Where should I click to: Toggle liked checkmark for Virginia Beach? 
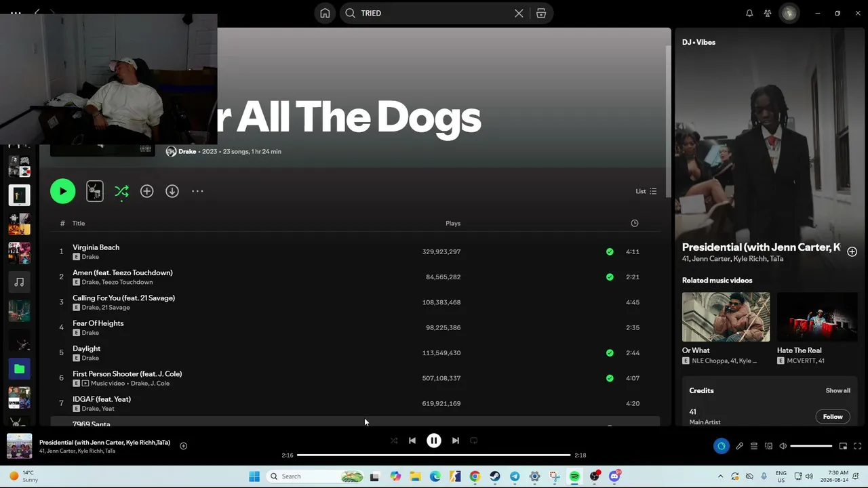click(610, 251)
